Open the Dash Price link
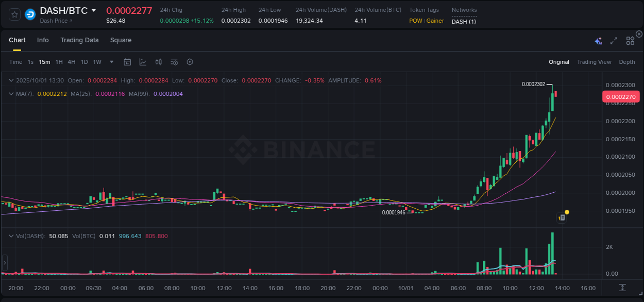Image resolution: width=644 pixels, height=302 pixels. [55, 21]
